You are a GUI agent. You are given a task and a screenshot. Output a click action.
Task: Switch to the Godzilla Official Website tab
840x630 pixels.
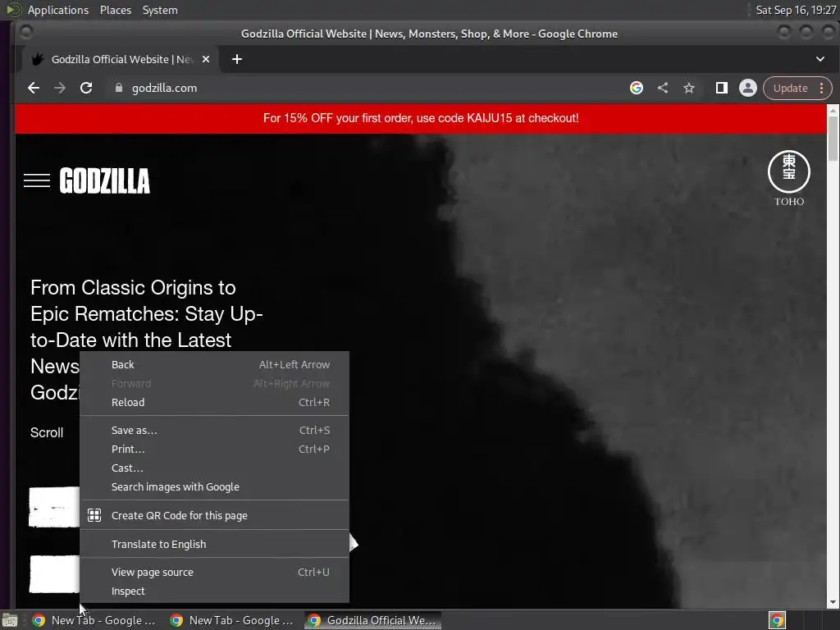point(121,59)
